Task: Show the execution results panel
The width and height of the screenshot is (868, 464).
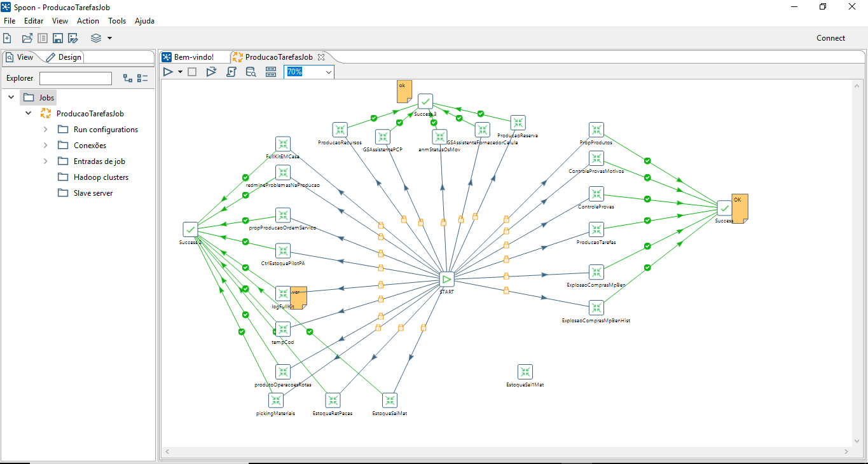Action: point(270,71)
